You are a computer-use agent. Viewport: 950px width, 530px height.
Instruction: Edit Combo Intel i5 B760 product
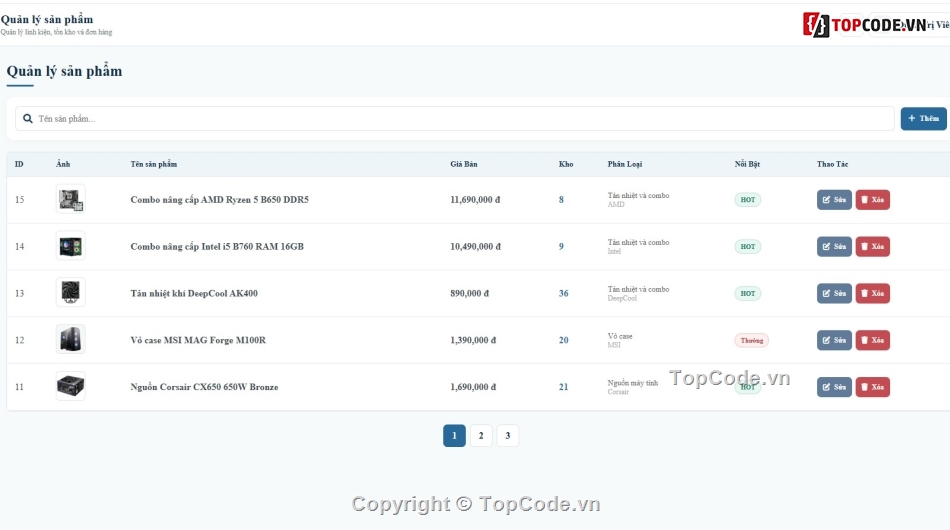point(834,247)
